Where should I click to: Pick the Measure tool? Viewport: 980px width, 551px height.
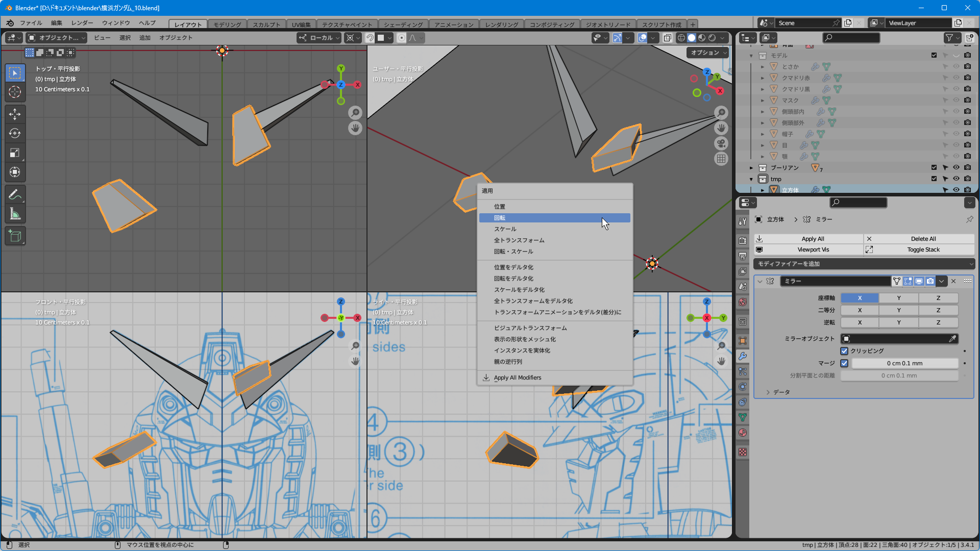click(15, 214)
